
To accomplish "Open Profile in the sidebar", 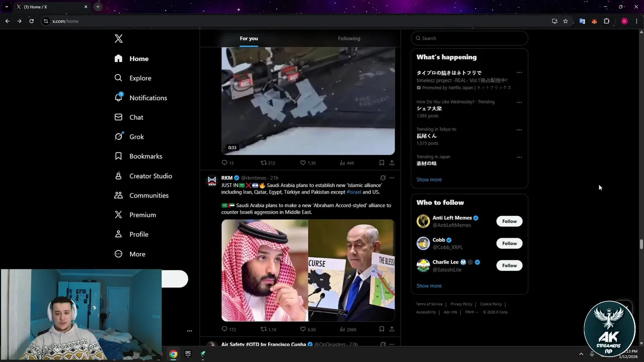I will [131, 234].
